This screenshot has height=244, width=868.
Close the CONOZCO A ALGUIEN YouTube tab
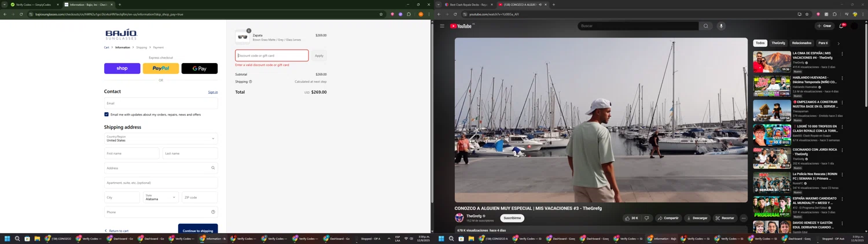(545, 5)
